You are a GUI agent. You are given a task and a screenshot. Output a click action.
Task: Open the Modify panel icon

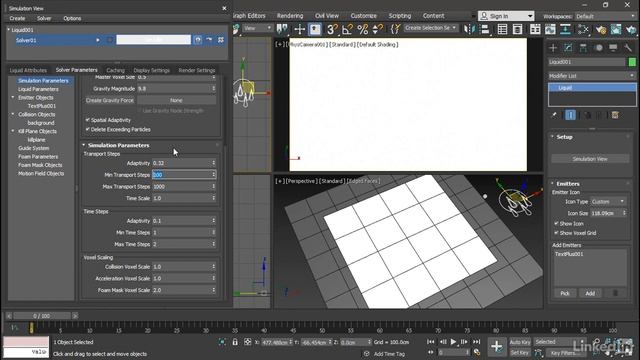coord(568,48)
